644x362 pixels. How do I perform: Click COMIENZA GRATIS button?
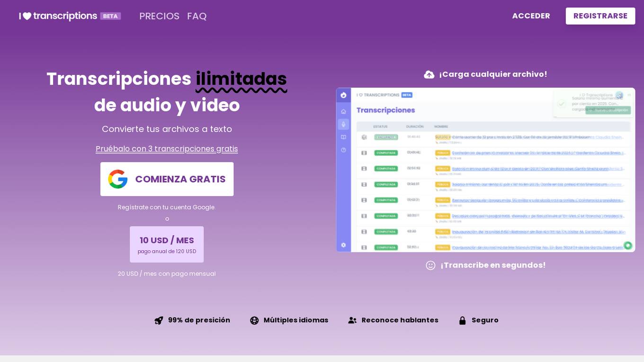click(167, 179)
